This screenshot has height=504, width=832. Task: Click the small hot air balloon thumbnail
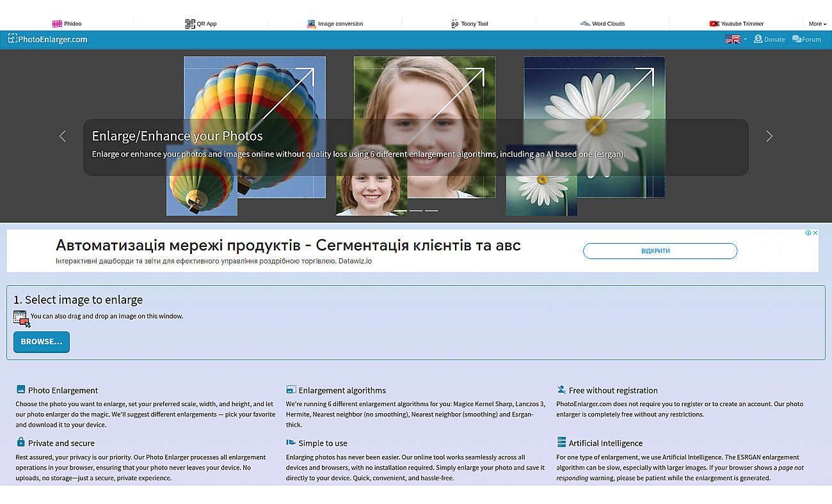202,181
